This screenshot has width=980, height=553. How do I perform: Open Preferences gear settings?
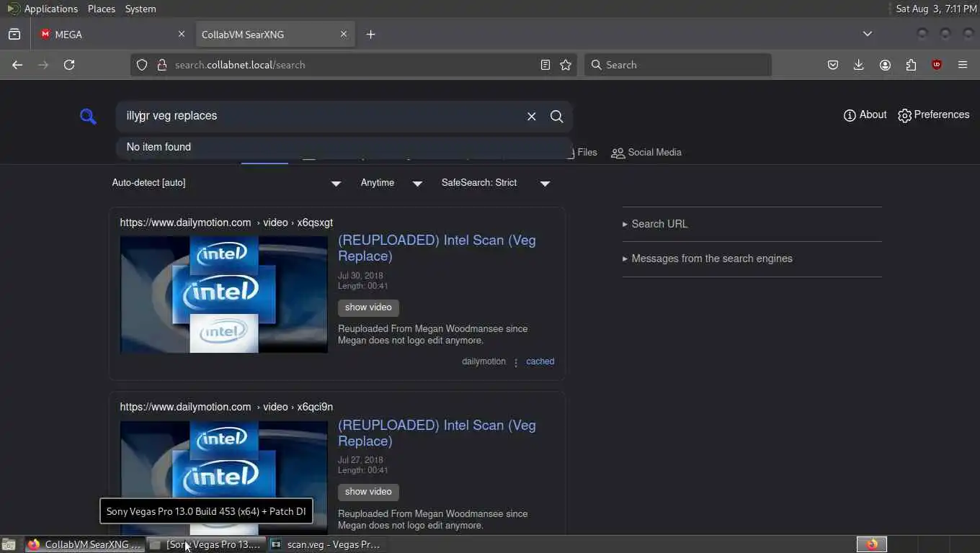click(x=933, y=114)
